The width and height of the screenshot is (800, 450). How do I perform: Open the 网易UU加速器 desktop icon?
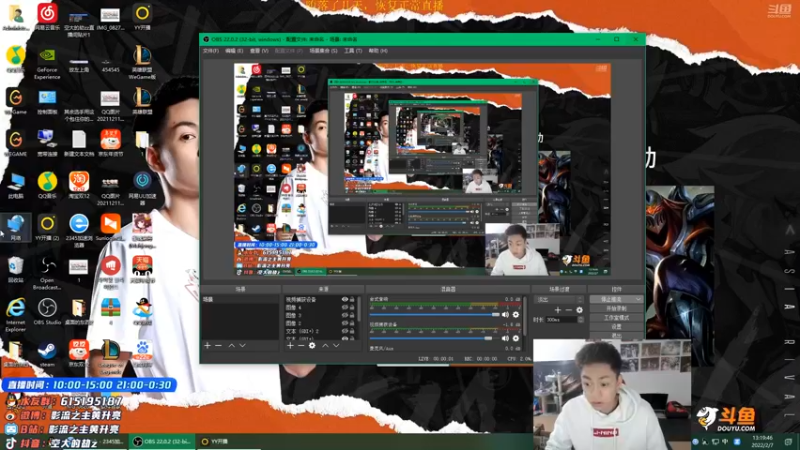point(142,188)
